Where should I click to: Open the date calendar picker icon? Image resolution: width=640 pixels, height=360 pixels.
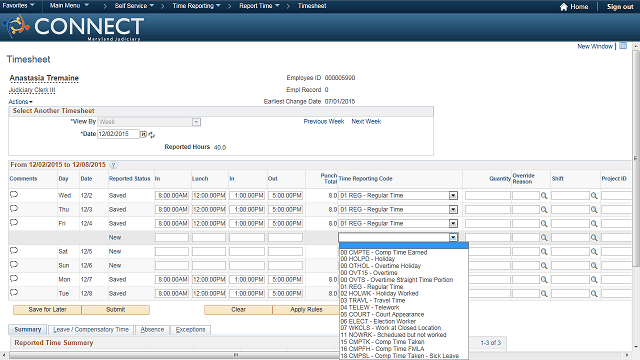tap(144, 134)
